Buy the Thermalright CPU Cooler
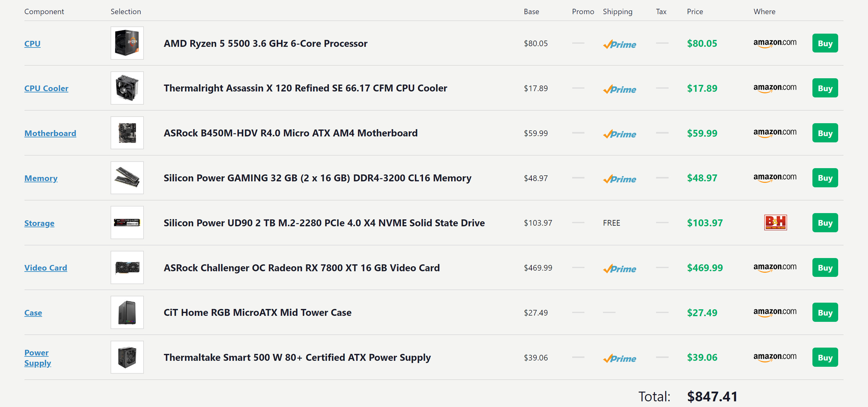Screen dimensions: 868x407 (x=825, y=88)
